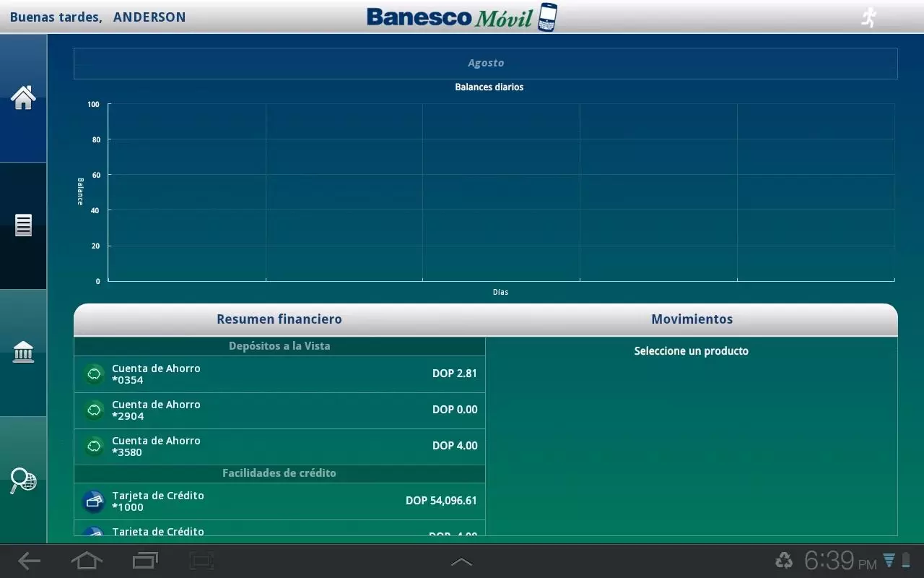This screenshot has height=578, width=924.
Task: Tap the piggy bank icon for account *3580
Action: pos(94,447)
